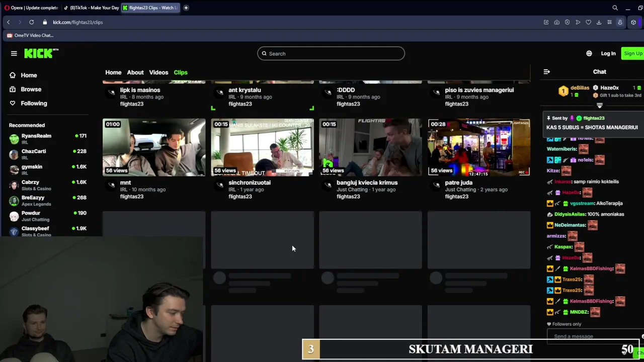
Task: Click the Kick logo
Action: pos(41,53)
